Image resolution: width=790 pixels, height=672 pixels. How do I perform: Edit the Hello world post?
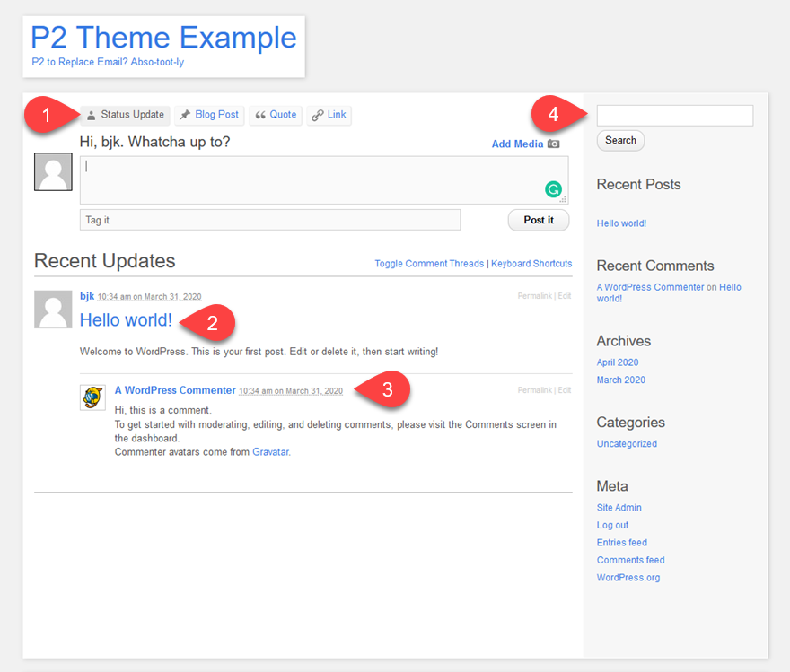pos(565,296)
